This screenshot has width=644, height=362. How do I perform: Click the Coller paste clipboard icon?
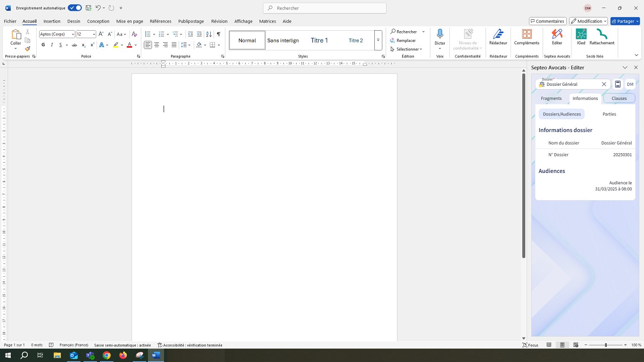point(16,34)
